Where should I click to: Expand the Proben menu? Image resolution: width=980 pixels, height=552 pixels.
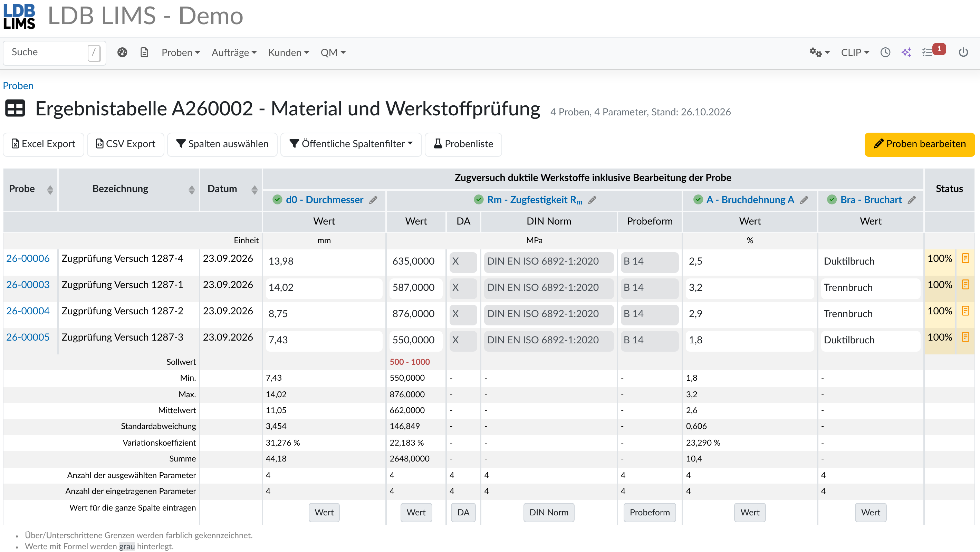coord(181,53)
